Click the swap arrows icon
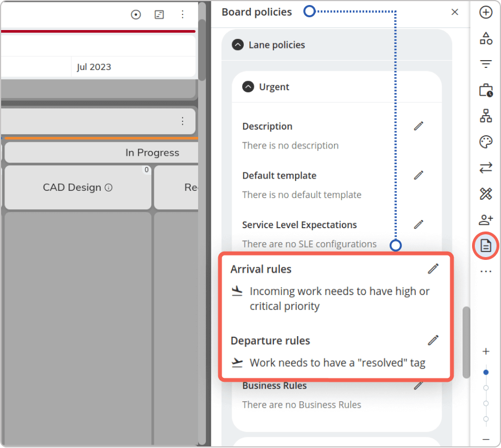This screenshot has width=501, height=448. (x=485, y=168)
